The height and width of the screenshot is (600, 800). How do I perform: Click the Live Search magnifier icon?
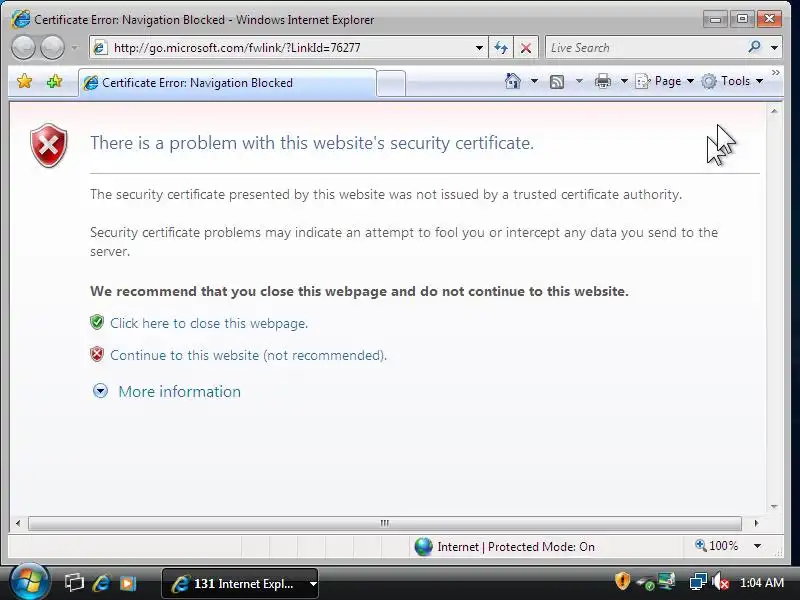tap(755, 47)
